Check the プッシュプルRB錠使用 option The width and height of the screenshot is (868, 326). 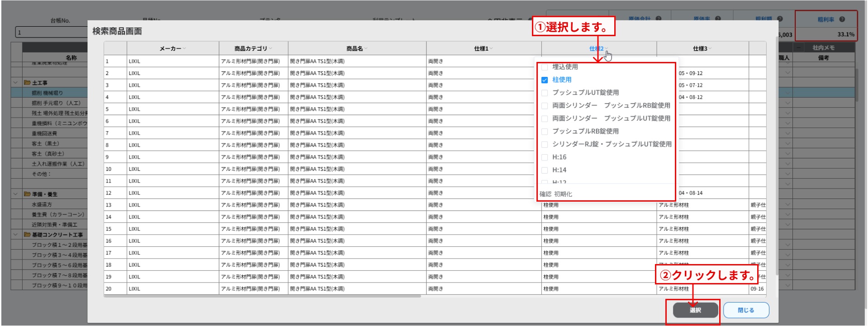click(x=545, y=132)
